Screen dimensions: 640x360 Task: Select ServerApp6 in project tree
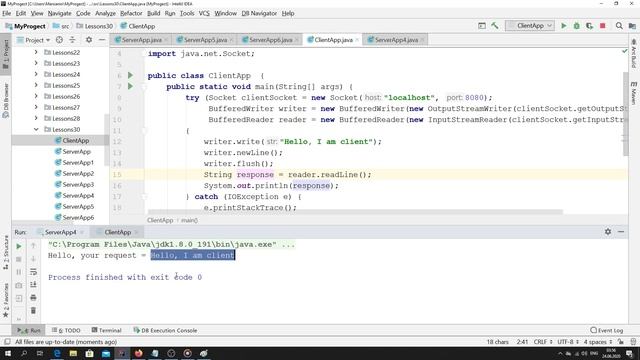click(x=78, y=218)
